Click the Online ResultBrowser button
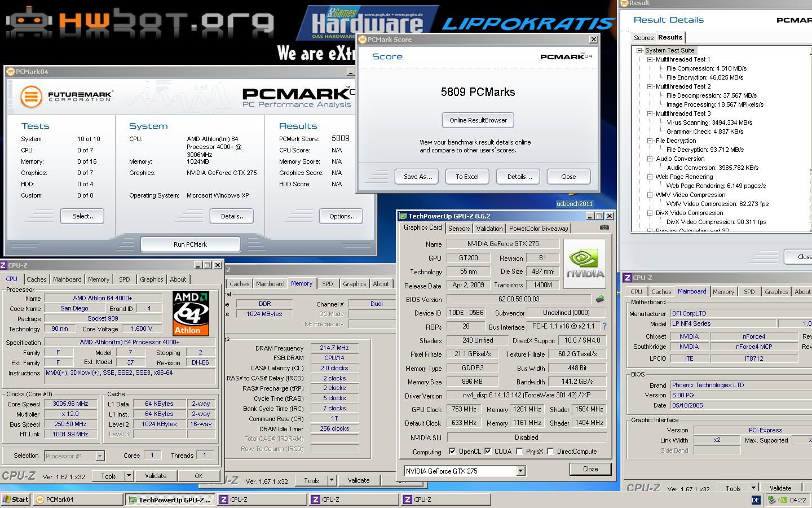The width and height of the screenshot is (812, 508). click(x=478, y=120)
